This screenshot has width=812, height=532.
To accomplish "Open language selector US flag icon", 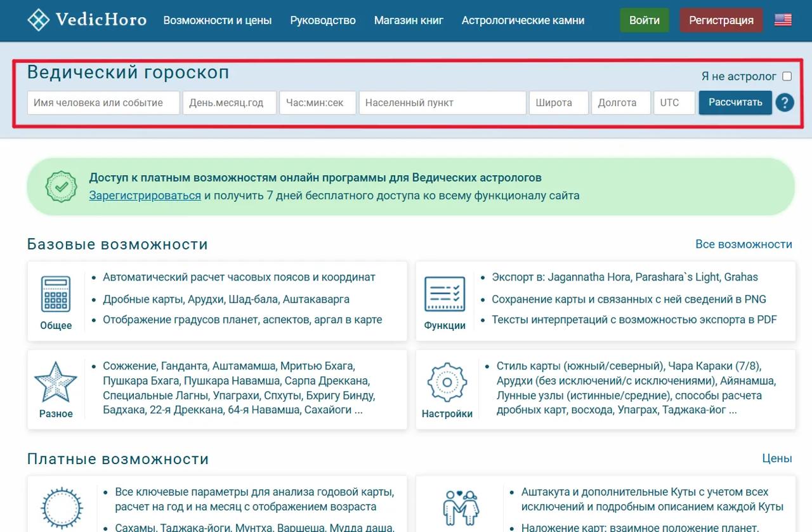I will click(x=783, y=20).
